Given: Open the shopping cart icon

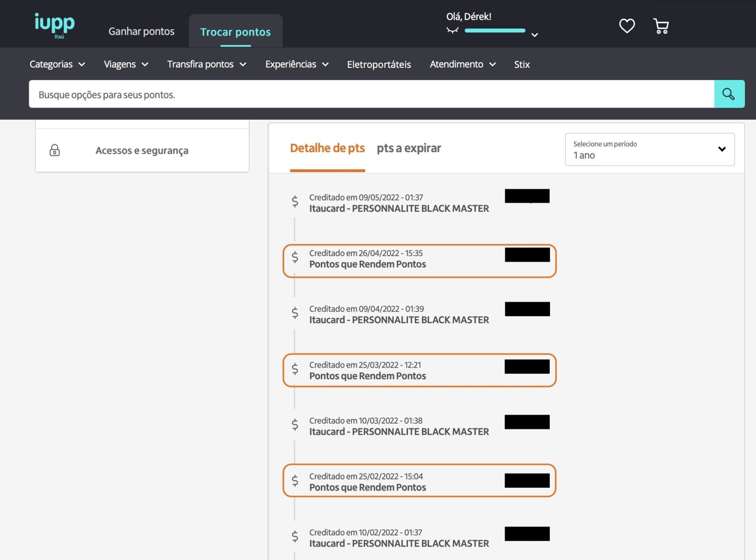Looking at the screenshot, I should [661, 26].
